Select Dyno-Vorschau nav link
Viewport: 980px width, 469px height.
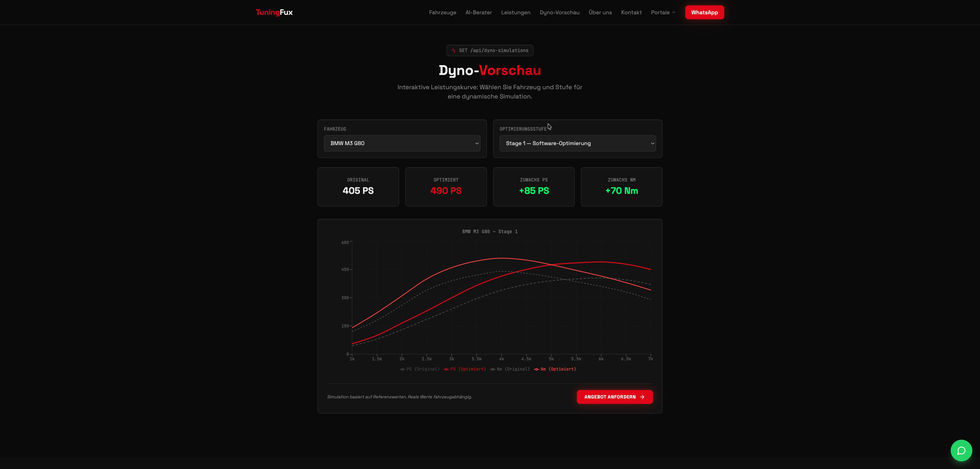pyautogui.click(x=559, y=12)
